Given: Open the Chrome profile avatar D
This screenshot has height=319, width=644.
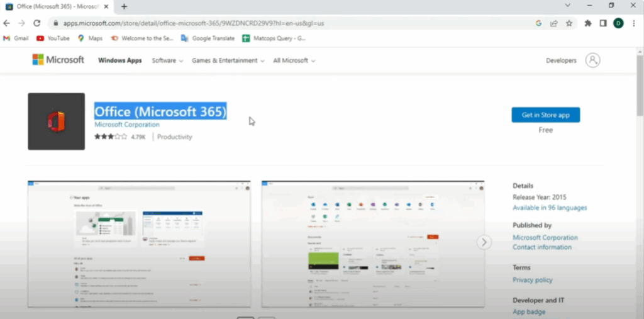Looking at the screenshot, I should 618,23.
